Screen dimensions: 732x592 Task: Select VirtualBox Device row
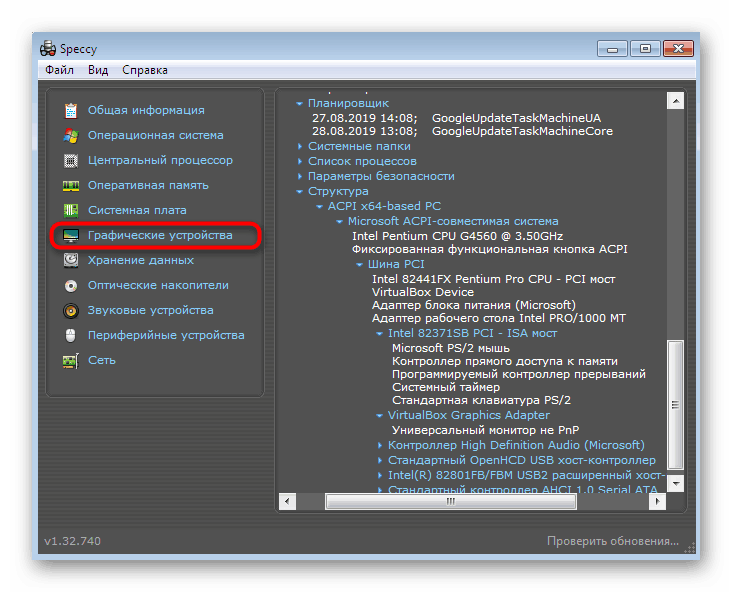pos(422,292)
